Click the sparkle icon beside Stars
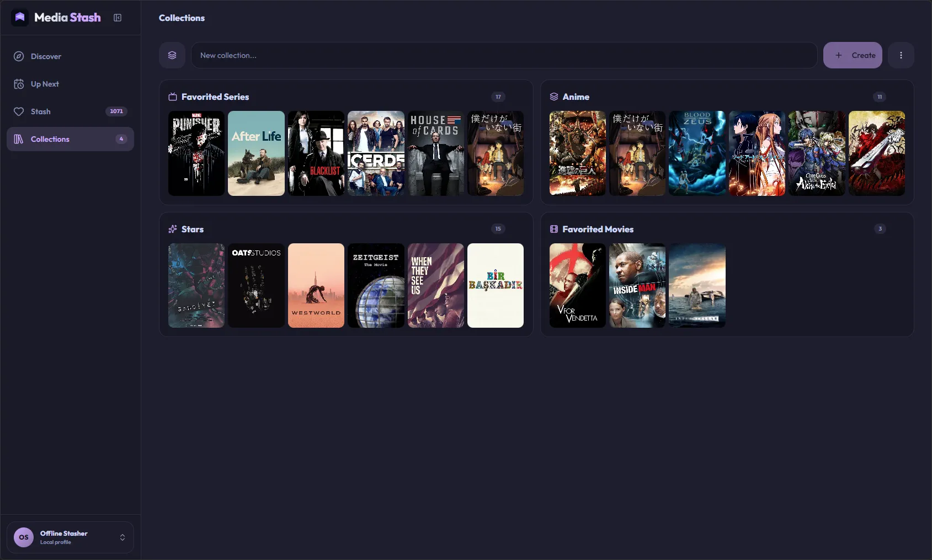Viewport: 932px width, 560px height. [173, 229]
